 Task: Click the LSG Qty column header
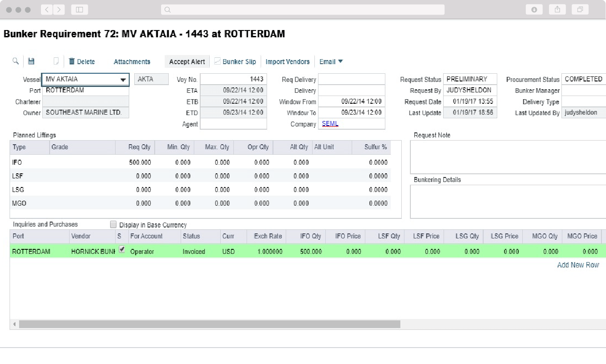[464, 236]
